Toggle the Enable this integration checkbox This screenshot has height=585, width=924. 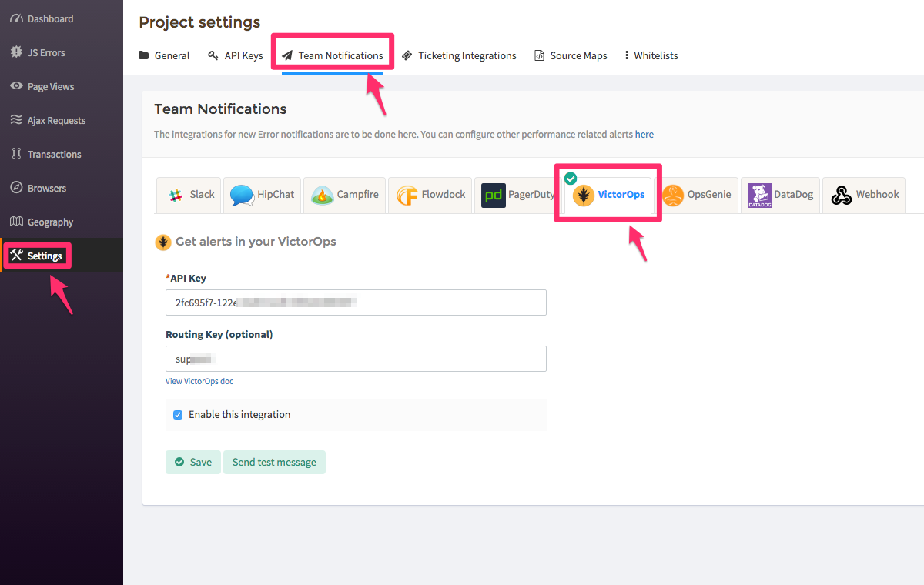tap(178, 414)
